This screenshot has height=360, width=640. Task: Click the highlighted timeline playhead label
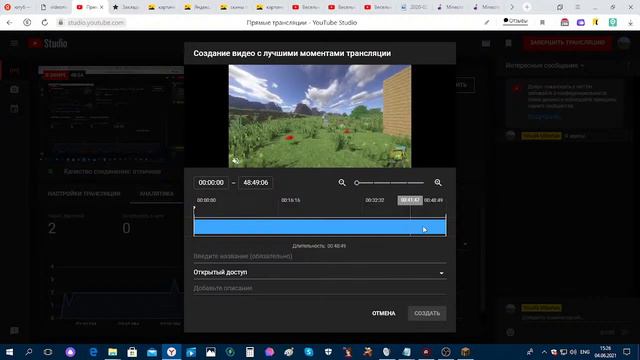[x=410, y=200]
